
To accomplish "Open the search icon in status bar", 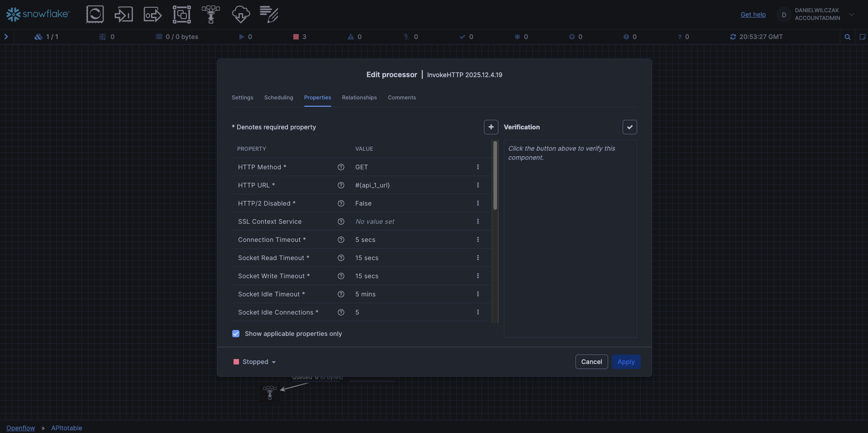I will tap(847, 37).
